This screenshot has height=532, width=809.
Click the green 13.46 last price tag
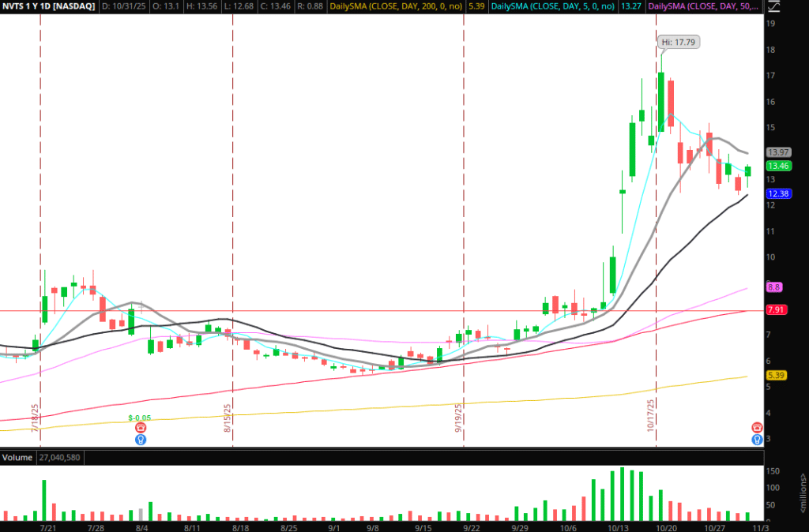779,166
